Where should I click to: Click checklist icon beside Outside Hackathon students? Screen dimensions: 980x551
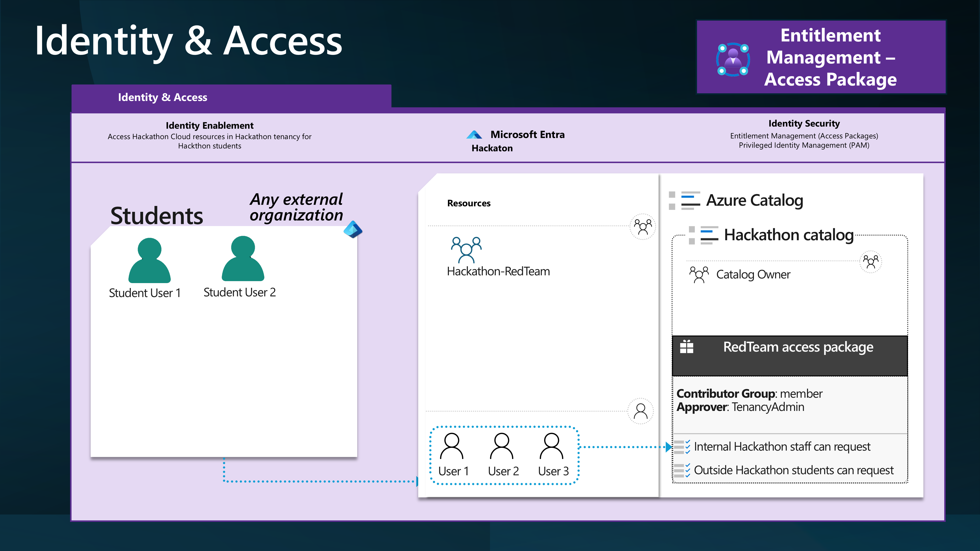(x=682, y=470)
